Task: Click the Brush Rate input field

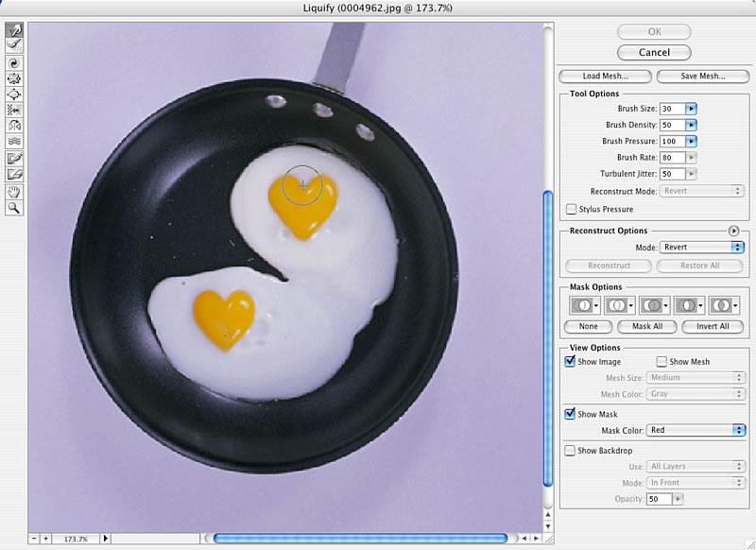Action: click(673, 158)
